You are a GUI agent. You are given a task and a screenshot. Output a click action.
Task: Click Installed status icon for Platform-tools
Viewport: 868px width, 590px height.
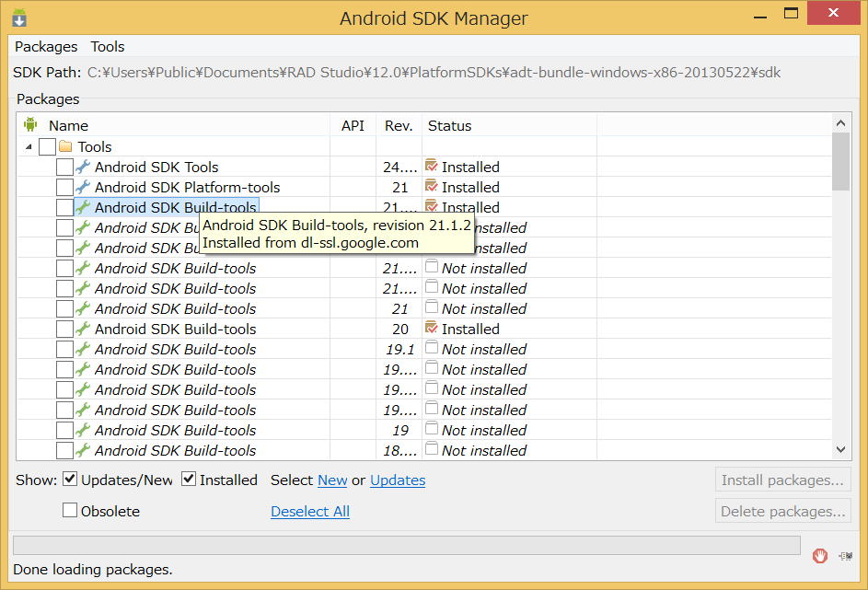tap(432, 186)
